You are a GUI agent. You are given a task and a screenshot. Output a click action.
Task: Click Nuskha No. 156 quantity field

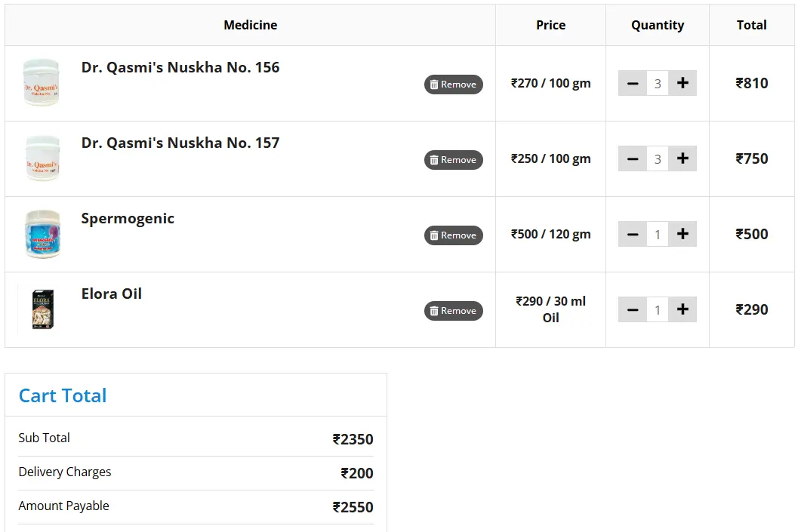pos(658,83)
